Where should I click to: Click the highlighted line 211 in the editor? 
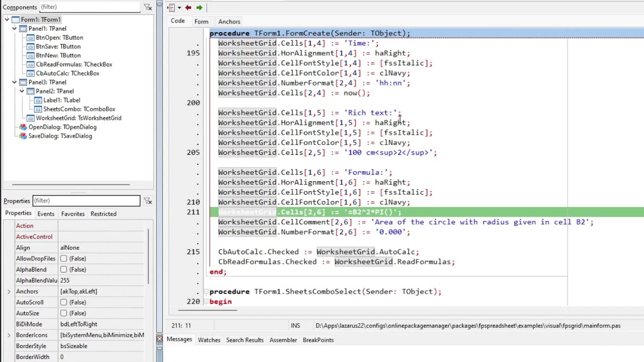[x=427, y=212]
